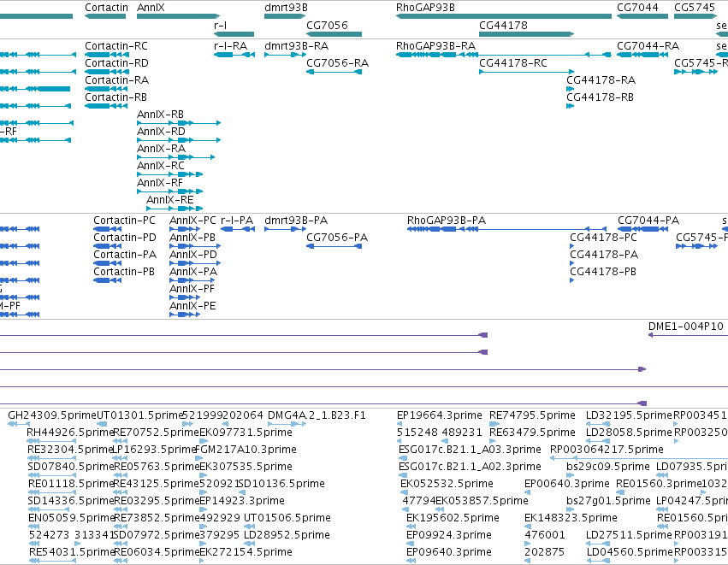Image resolution: width=728 pixels, height=565 pixels.
Task: Open the dmrt93B gene feature
Action: (x=284, y=16)
